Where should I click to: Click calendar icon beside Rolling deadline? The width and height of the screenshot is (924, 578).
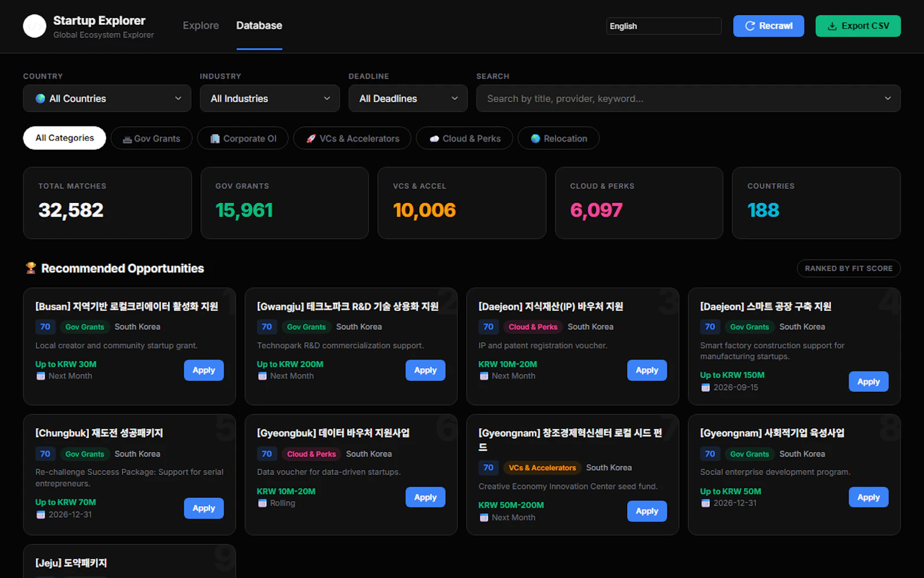pos(262,503)
